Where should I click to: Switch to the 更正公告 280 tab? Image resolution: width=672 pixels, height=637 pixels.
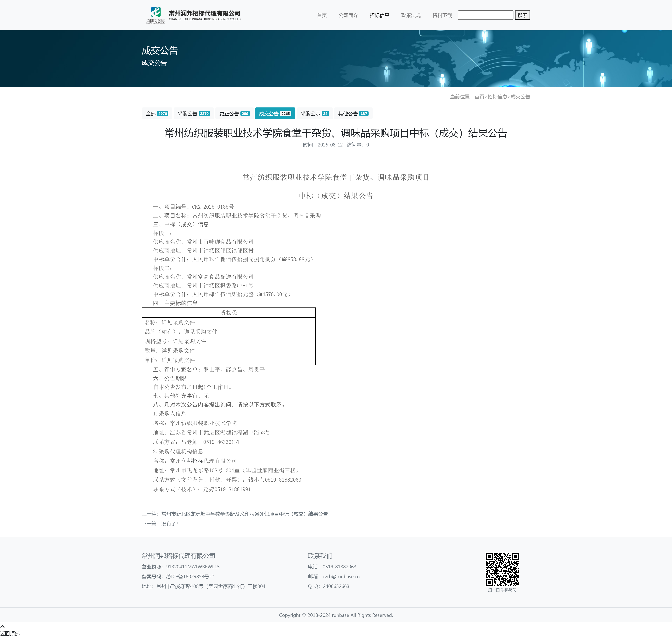234,114
